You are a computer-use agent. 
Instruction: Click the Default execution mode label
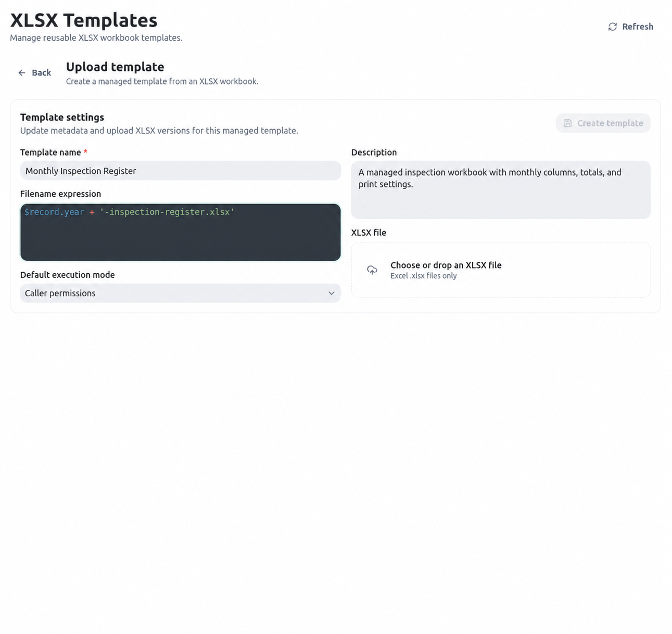pos(68,275)
